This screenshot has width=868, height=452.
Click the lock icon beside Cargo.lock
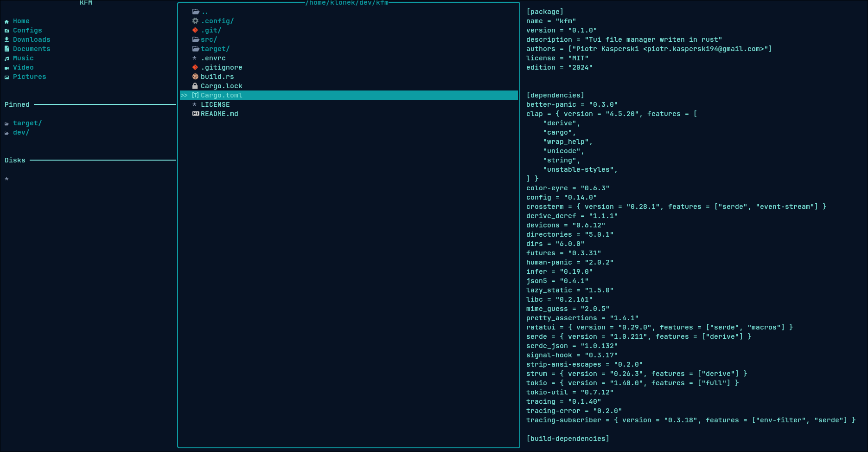point(195,86)
